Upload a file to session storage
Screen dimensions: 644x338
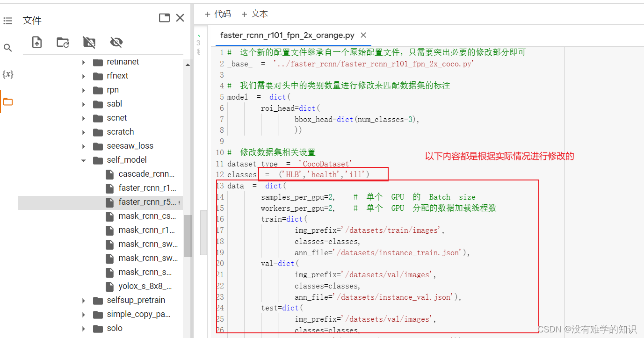37,43
